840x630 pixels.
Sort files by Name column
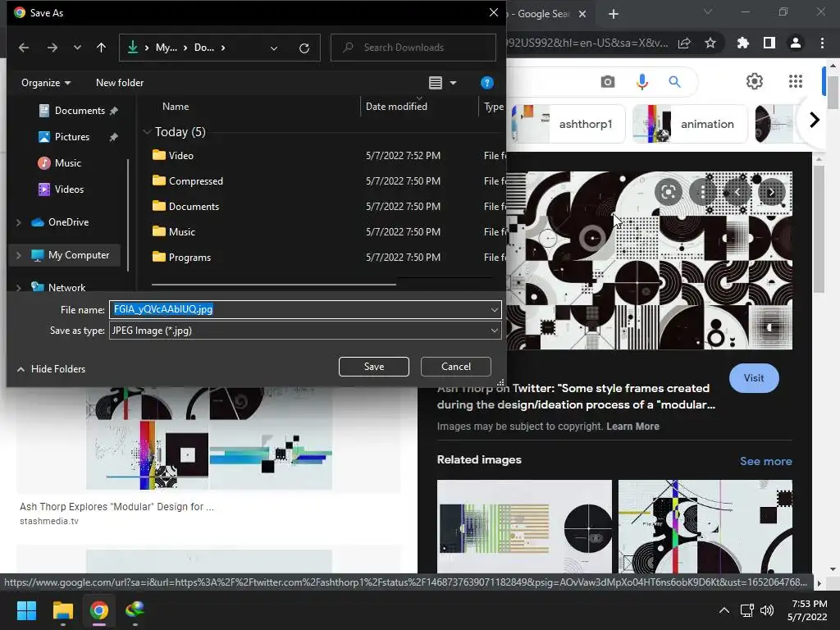click(x=176, y=106)
